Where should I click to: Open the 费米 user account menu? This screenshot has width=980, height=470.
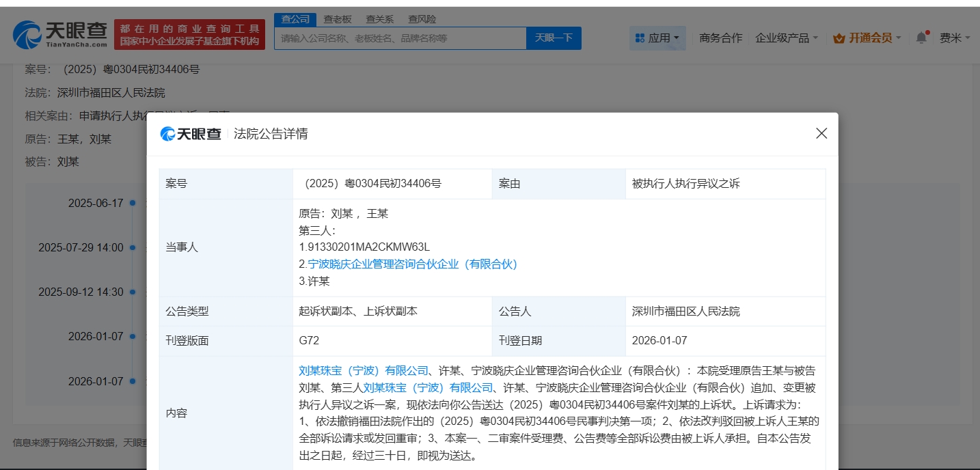coord(954,38)
